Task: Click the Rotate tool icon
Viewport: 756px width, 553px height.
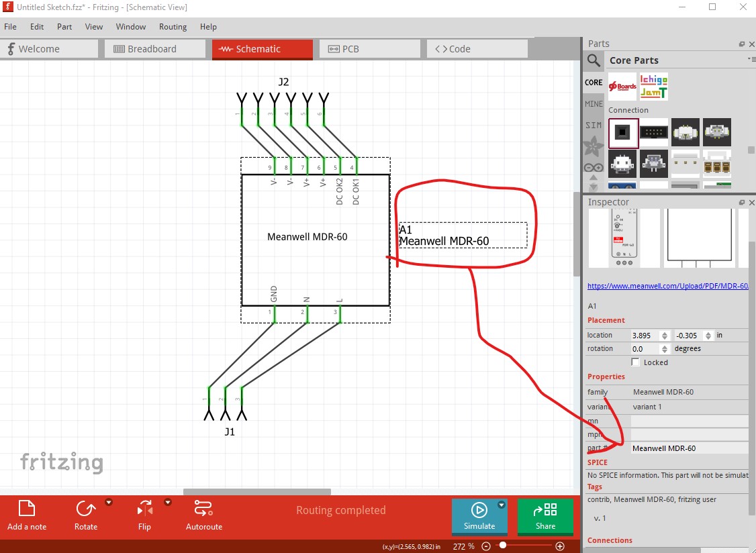Action: pos(85,509)
